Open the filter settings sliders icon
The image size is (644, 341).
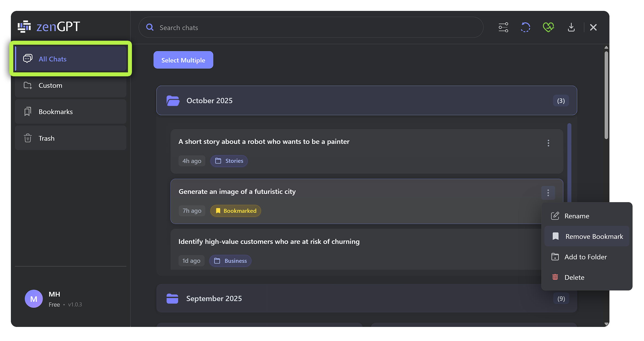tap(503, 27)
